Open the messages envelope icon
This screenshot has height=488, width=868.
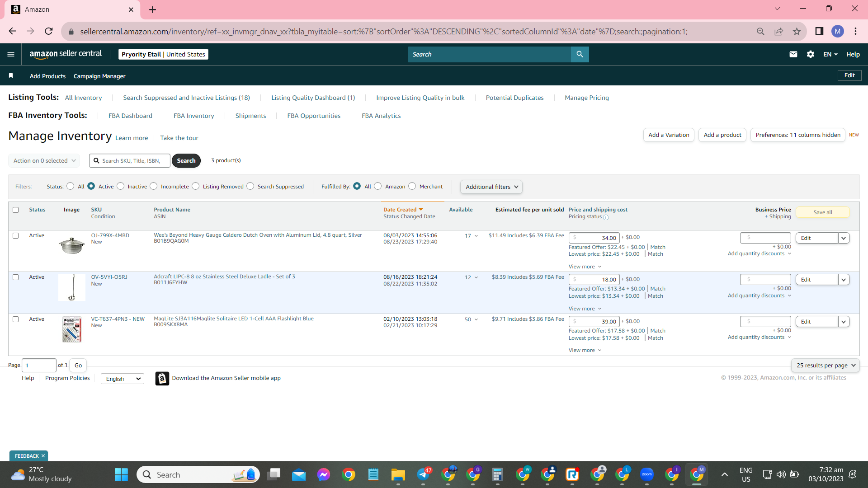(x=793, y=54)
